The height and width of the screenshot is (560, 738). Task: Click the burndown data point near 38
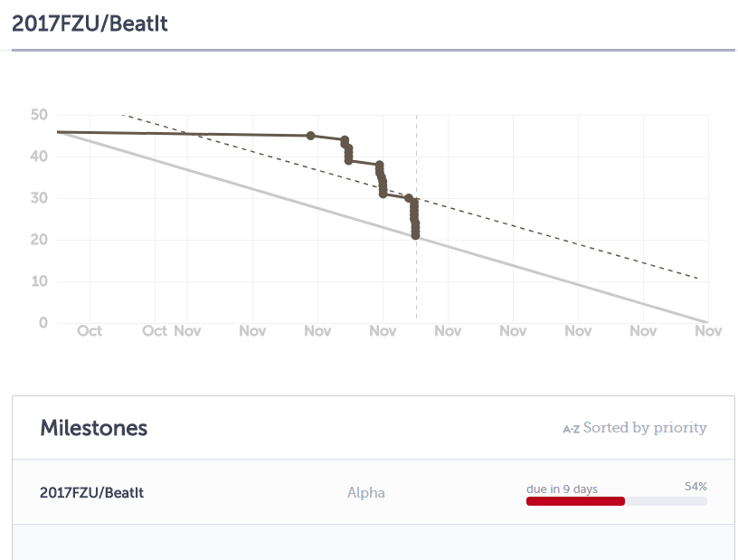[x=379, y=165]
